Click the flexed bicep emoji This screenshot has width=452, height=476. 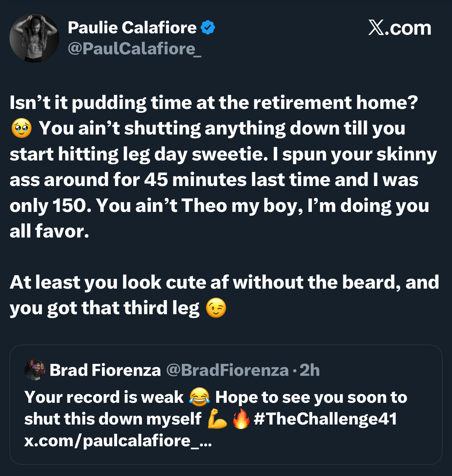217,419
